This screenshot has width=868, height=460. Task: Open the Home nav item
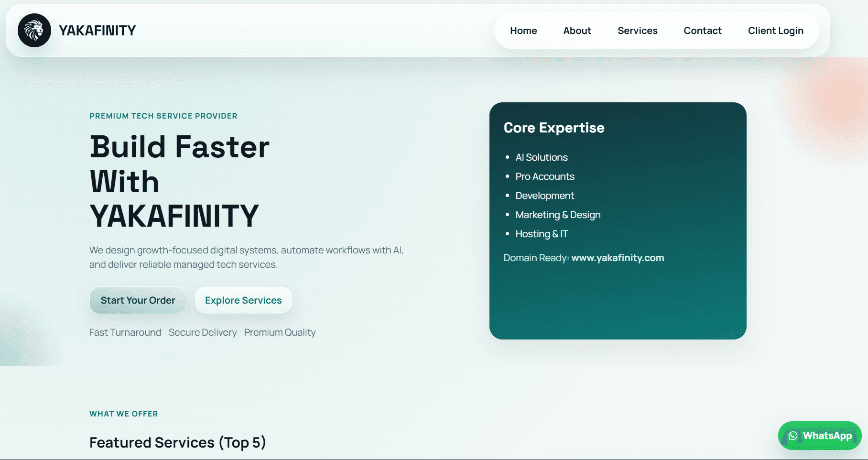pos(523,31)
